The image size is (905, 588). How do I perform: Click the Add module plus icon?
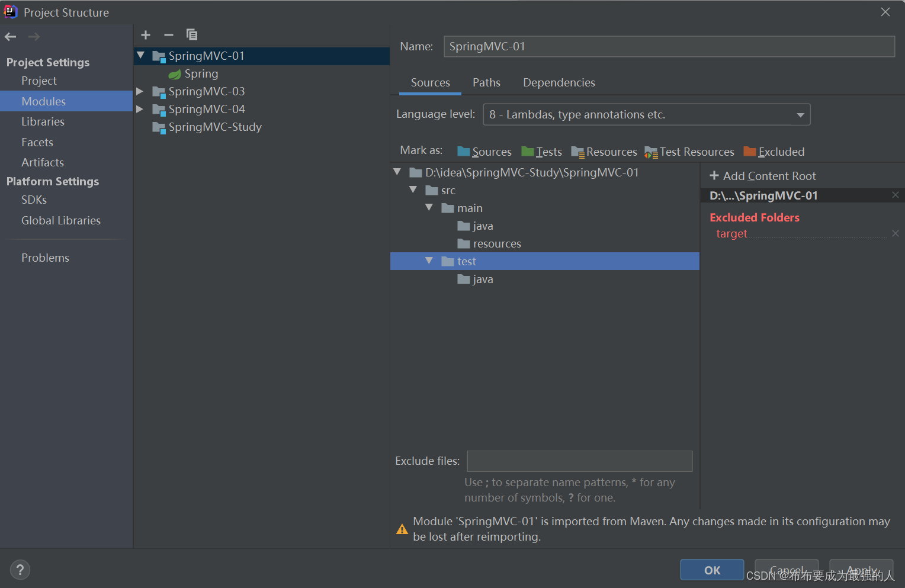[x=146, y=35]
